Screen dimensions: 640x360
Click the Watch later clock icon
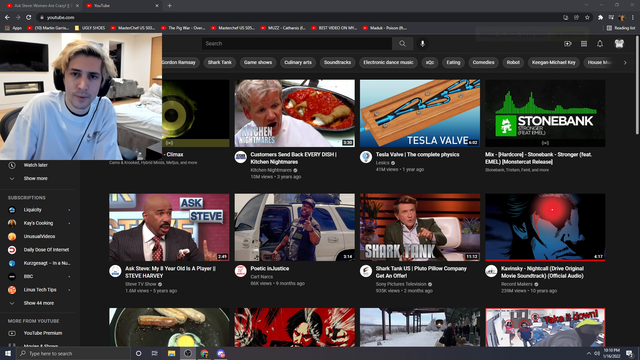(x=12, y=165)
